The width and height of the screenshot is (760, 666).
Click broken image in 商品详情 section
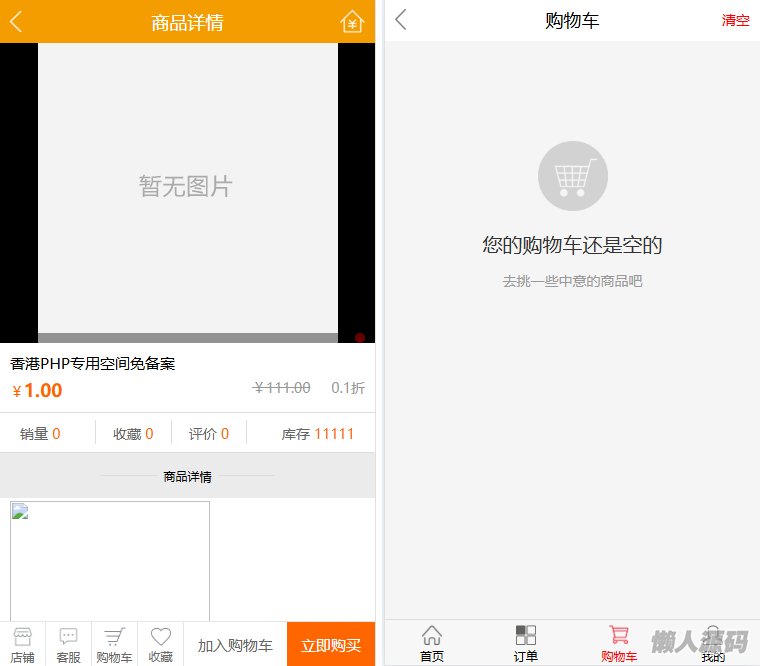(x=110, y=560)
